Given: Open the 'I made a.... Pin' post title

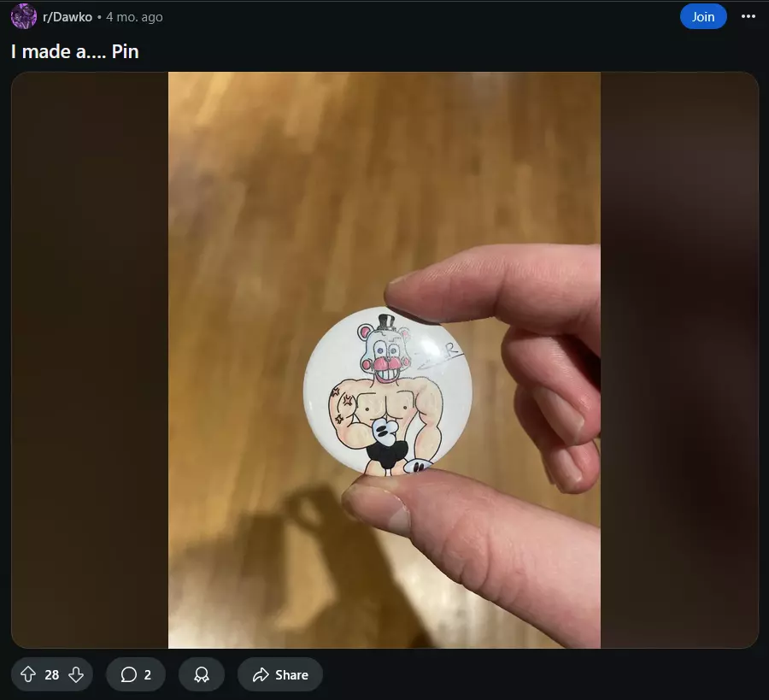Looking at the screenshot, I should pyautogui.click(x=75, y=51).
